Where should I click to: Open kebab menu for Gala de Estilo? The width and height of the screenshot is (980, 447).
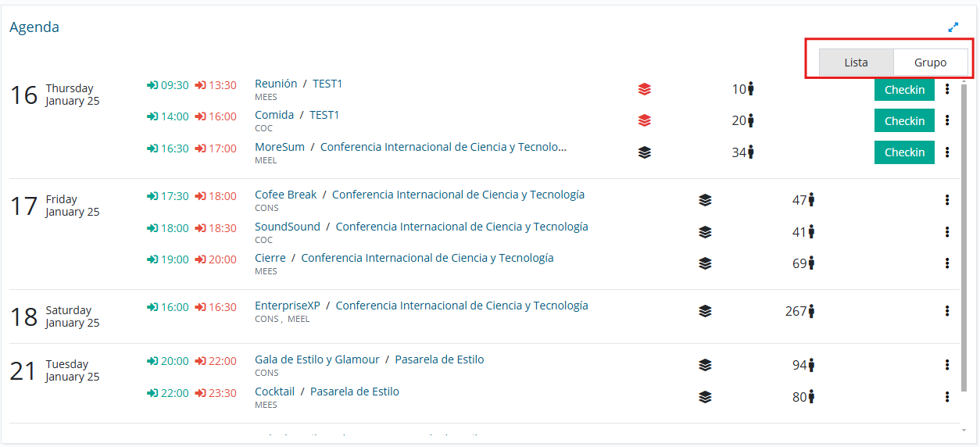click(947, 365)
